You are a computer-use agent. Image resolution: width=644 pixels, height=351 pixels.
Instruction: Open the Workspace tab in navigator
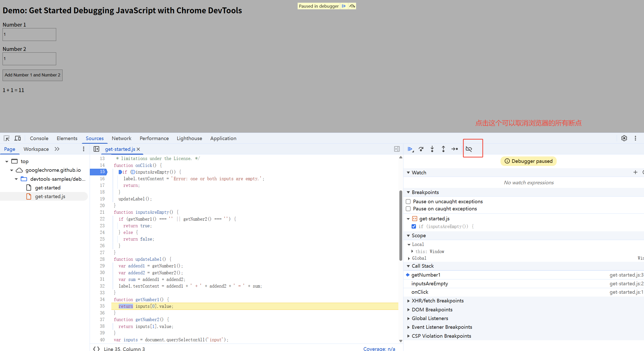pos(36,149)
